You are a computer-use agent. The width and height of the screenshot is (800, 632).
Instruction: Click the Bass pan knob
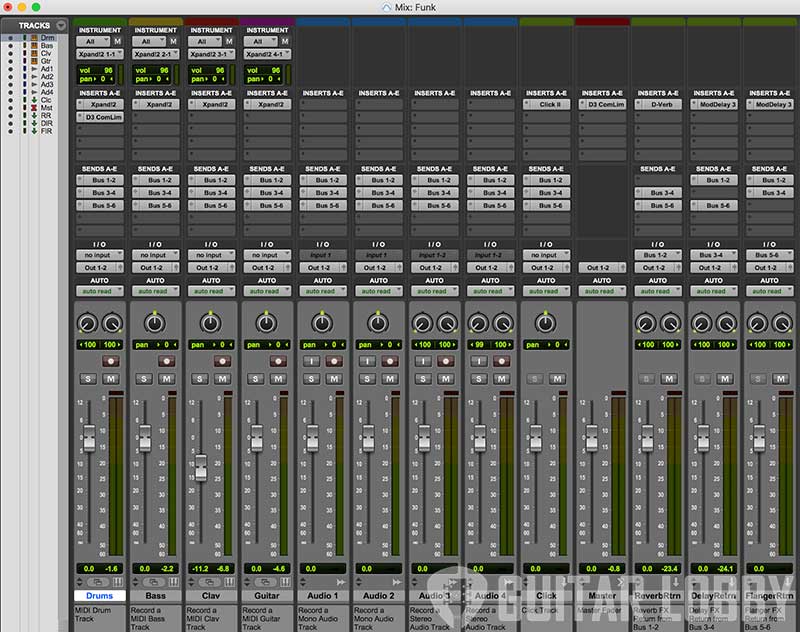click(155, 323)
